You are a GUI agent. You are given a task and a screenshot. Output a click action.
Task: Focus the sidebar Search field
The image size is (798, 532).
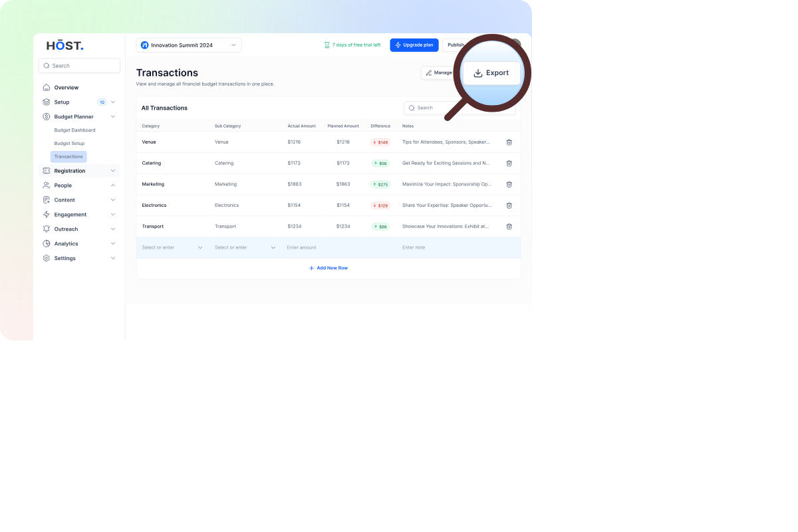point(79,66)
